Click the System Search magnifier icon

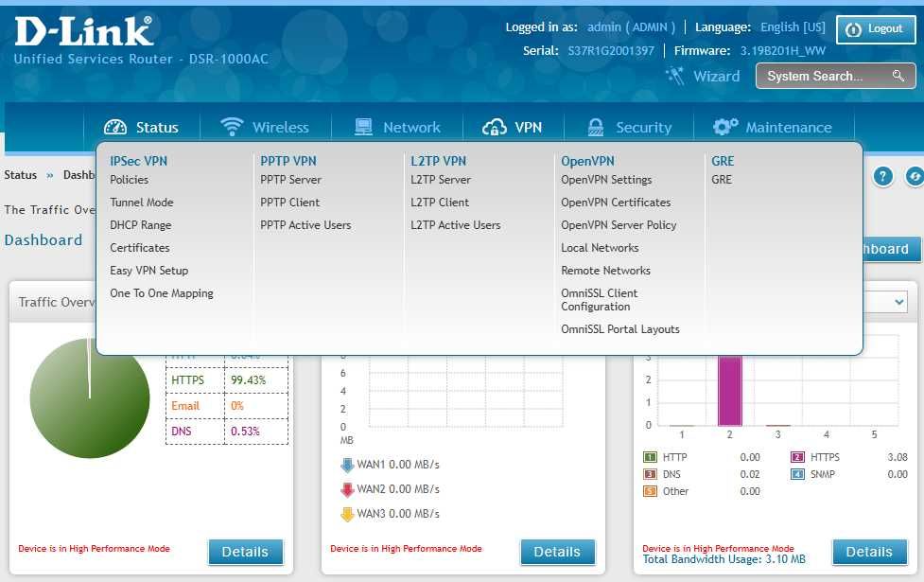pyautogui.click(x=898, y=76)
